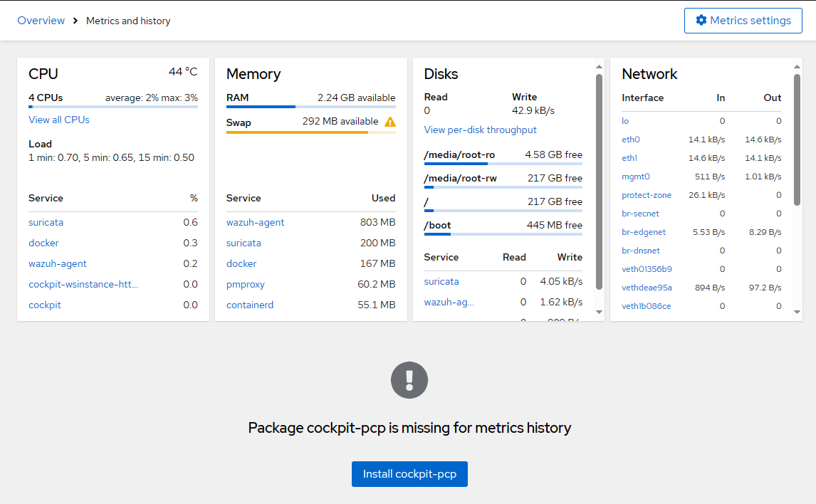Select the docker service in CPU card

tap(43, 243)
